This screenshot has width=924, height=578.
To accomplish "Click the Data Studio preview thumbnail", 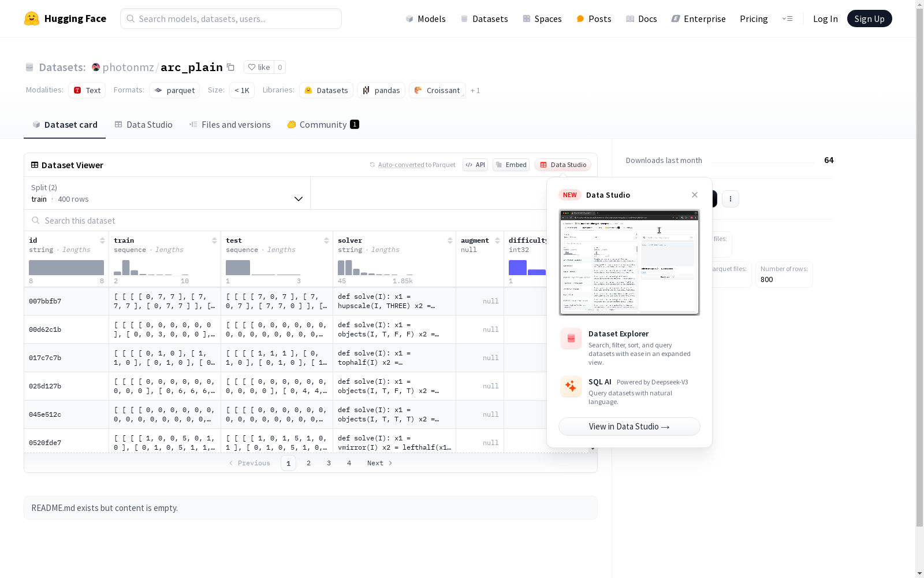I will (629, 262).
